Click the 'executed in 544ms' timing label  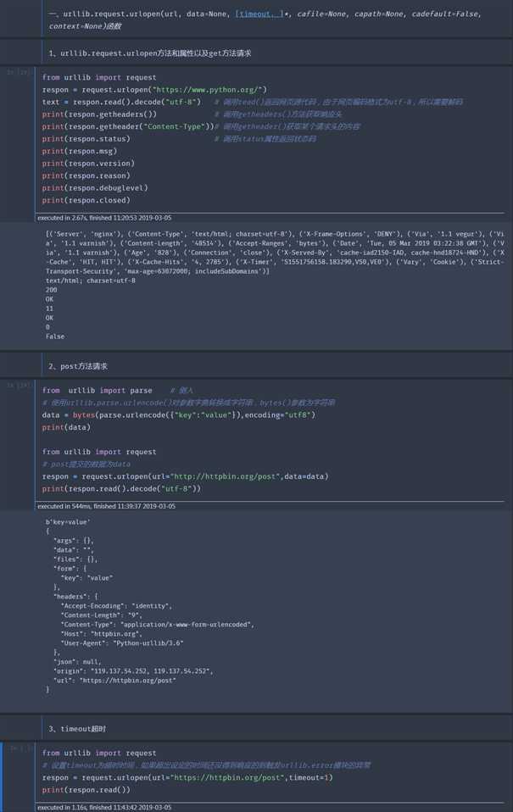(106, 506)
